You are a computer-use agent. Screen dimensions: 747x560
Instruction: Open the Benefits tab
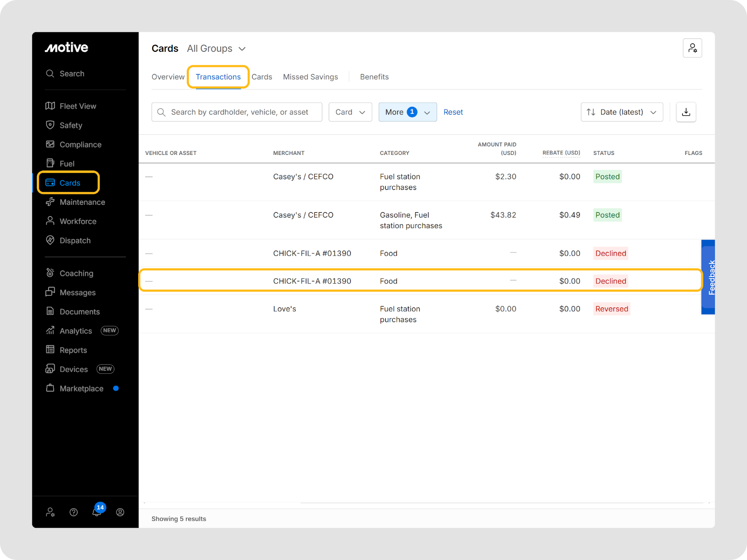[374, 77]
